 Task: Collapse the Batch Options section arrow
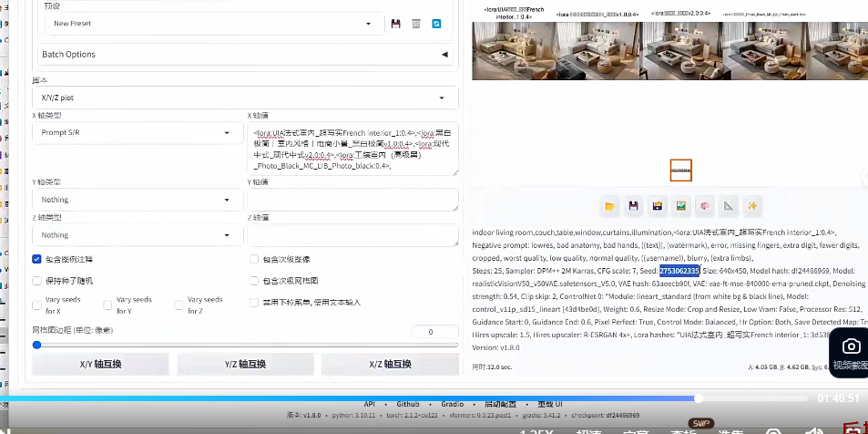(444, 55)
